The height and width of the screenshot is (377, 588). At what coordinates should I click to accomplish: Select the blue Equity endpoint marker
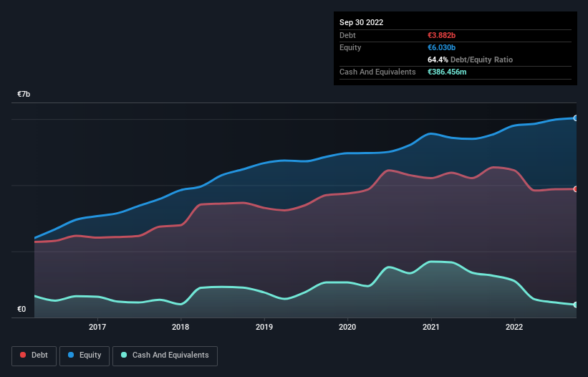(576, 118)
